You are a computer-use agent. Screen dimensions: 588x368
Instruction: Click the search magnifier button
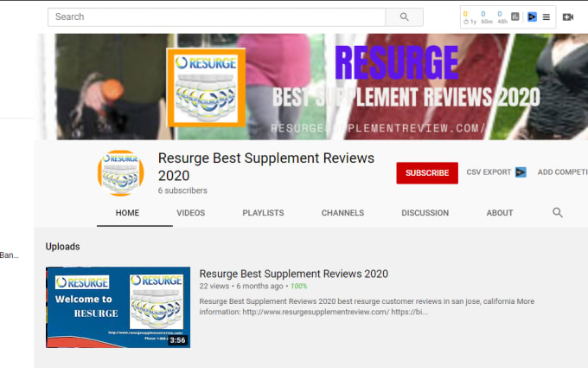click(x=405, y=17)
